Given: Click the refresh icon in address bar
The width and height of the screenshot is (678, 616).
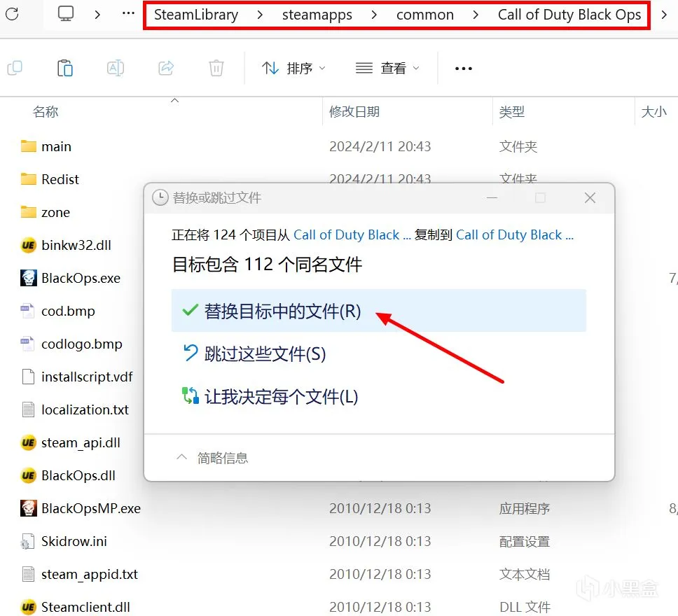Looking at the screenshot, I should [x=12, y=14].
